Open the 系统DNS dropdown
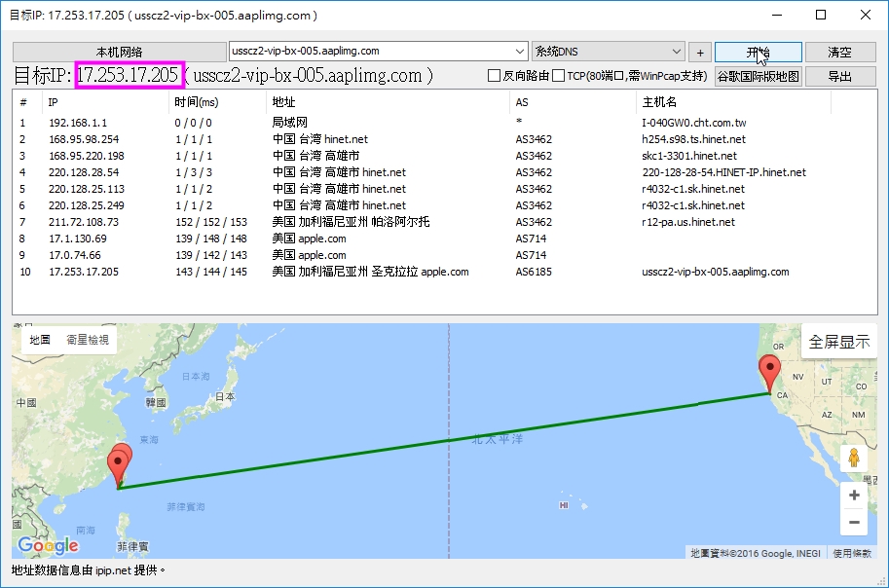Viewport: 889px width, 588px height. coord(609,52)
